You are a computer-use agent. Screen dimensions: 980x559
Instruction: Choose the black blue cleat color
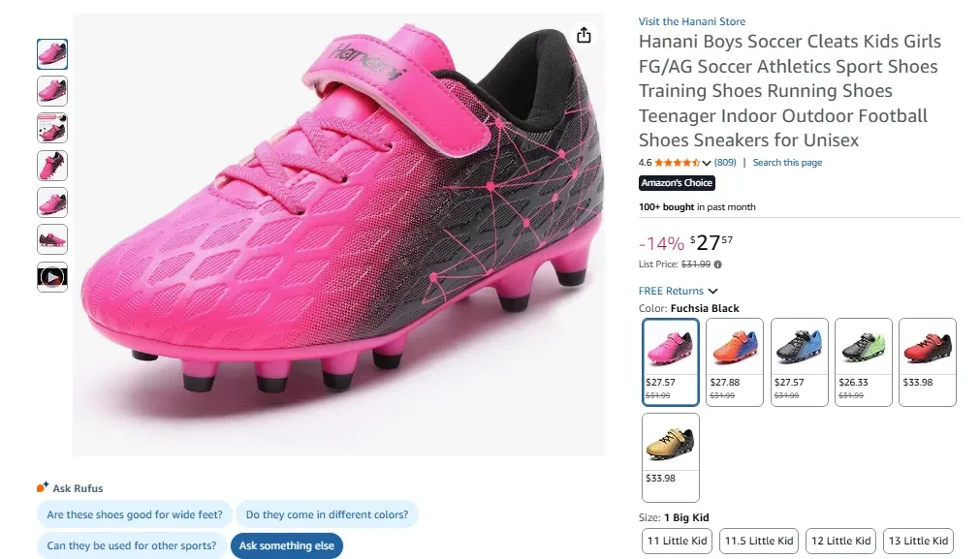tap(799, 361)
